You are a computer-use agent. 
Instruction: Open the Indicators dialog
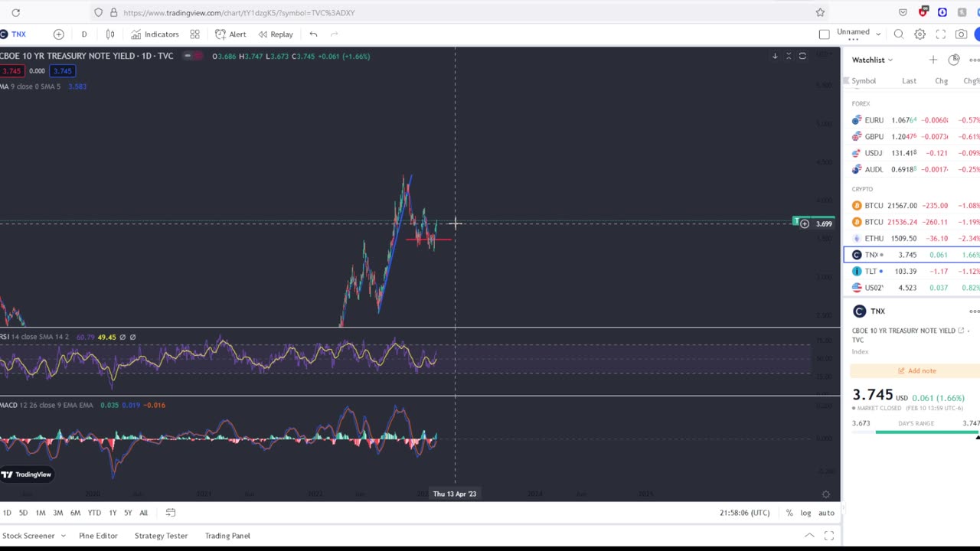(155, 34)
